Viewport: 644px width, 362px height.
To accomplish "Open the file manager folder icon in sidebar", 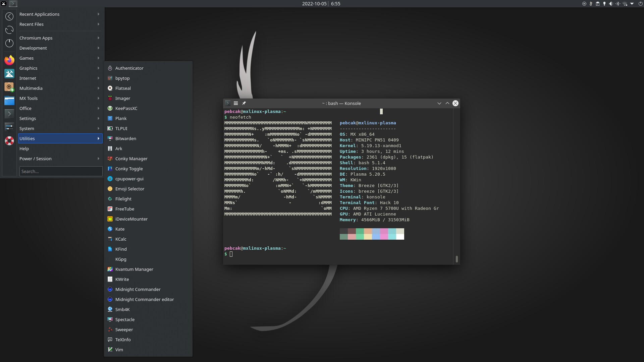I will (x=9, y=100).
